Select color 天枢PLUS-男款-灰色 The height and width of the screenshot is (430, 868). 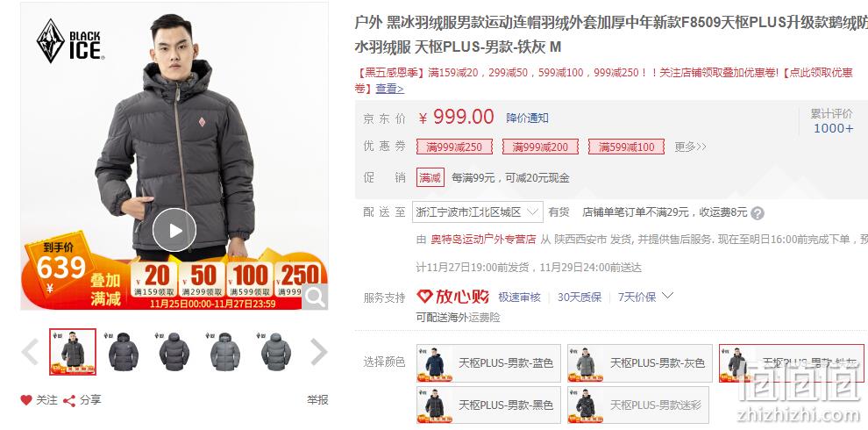[x=640, y=363]
